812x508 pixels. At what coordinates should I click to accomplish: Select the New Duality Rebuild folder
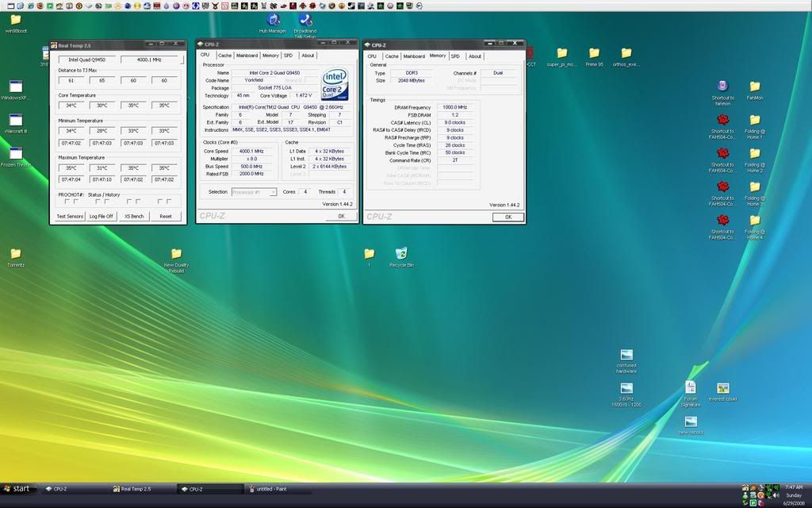pos(176,260)
